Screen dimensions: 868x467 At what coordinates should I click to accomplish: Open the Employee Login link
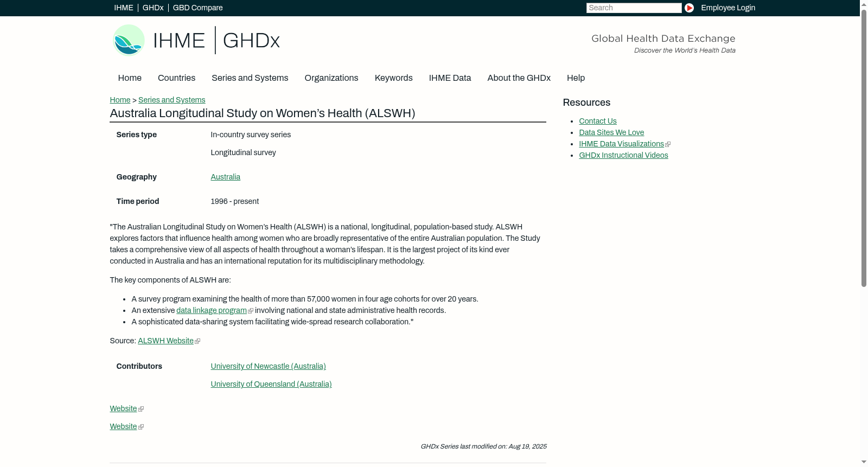728,8
